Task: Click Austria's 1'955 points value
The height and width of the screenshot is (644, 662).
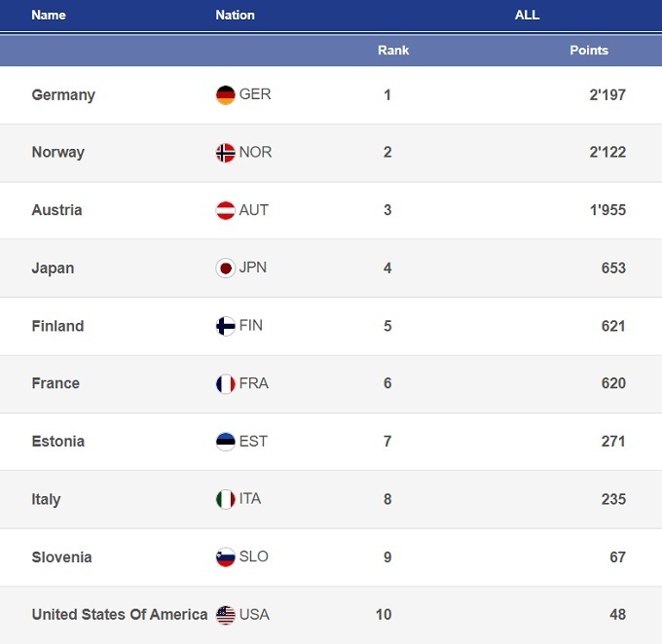Action: [x=607, y=210]
